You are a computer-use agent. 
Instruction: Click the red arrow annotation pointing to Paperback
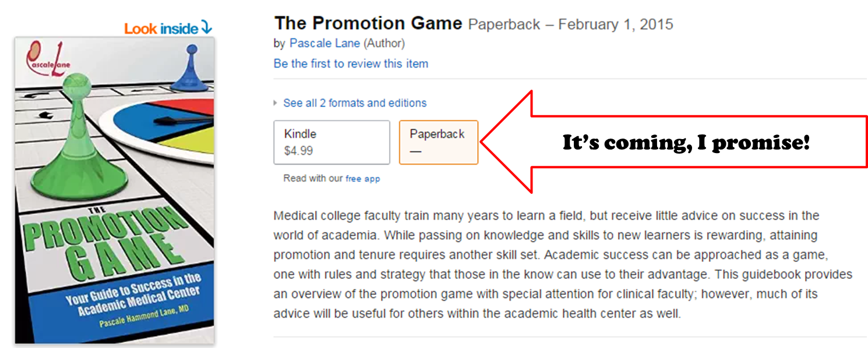(674, 142)
